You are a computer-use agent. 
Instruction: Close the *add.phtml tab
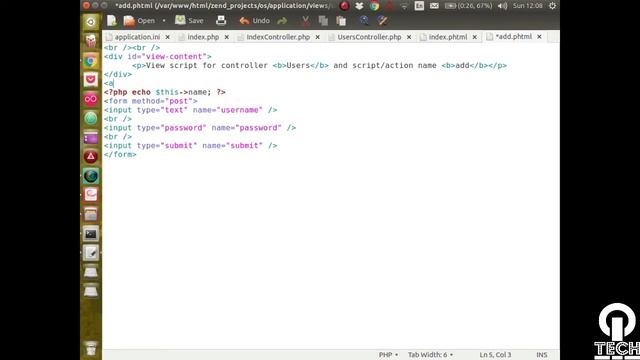point(539,36)
